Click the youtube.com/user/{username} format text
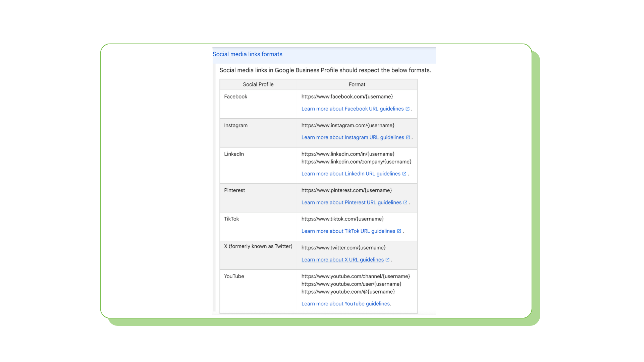The image size is (644, 362). pos(351,284)
